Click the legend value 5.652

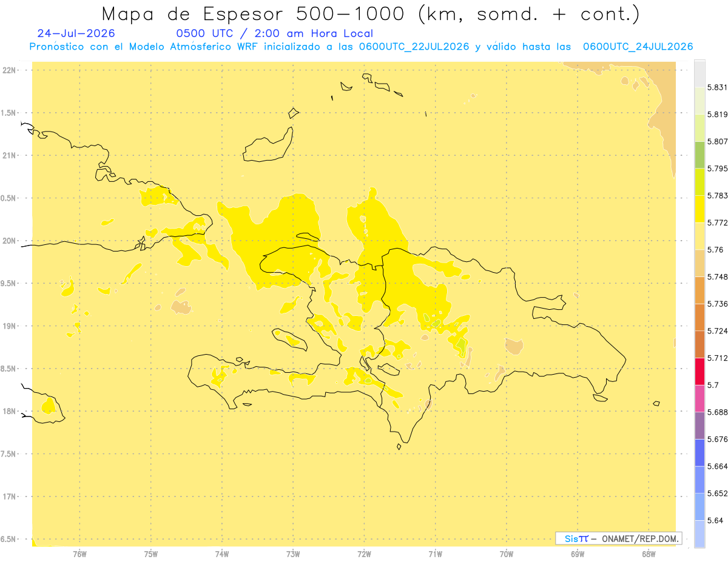click(x=717, y=493)
